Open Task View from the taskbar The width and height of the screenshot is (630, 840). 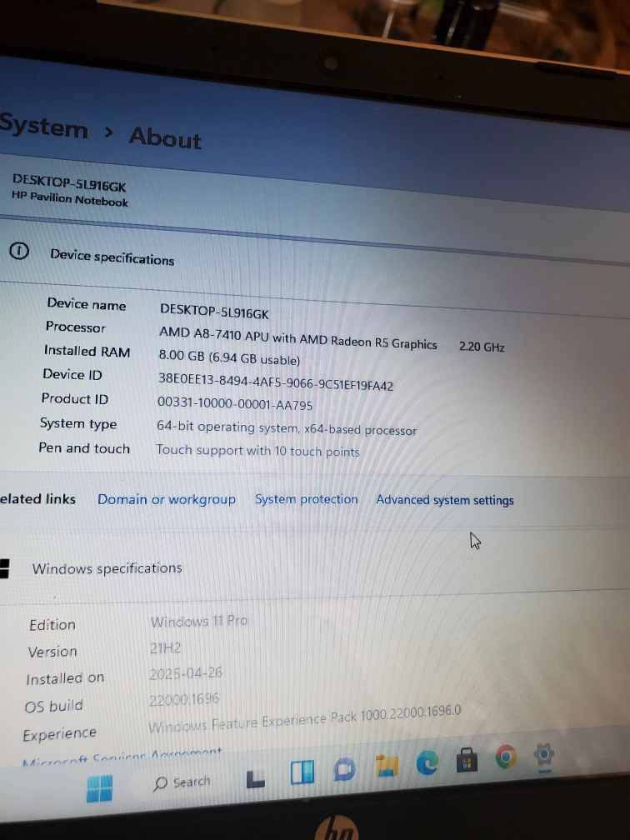pos(257,778)
